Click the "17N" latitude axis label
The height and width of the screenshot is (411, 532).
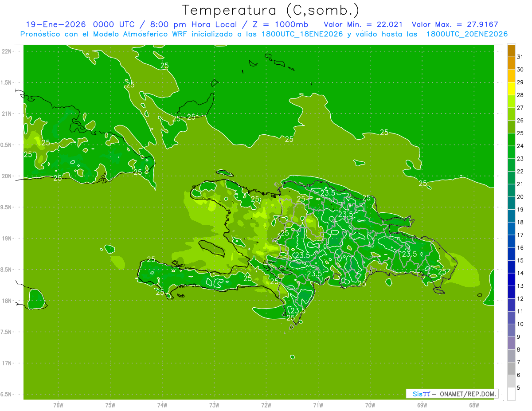[7, 363]
